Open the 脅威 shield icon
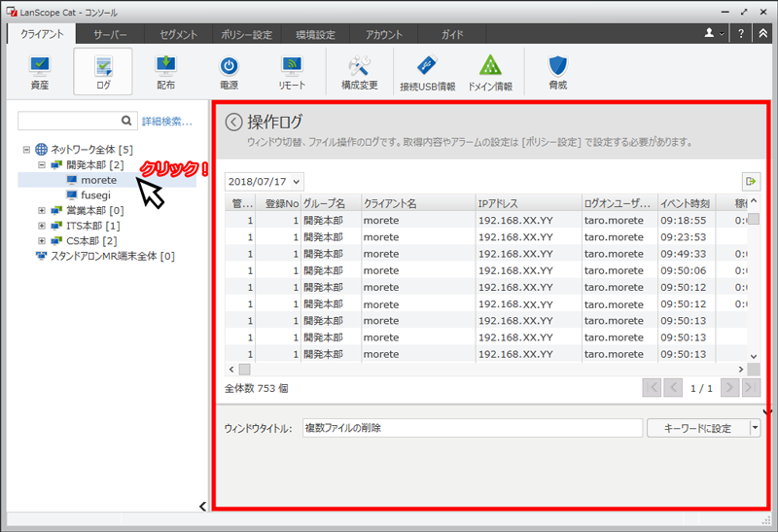Viewport: 778px width, 532px height. [557, 72]
